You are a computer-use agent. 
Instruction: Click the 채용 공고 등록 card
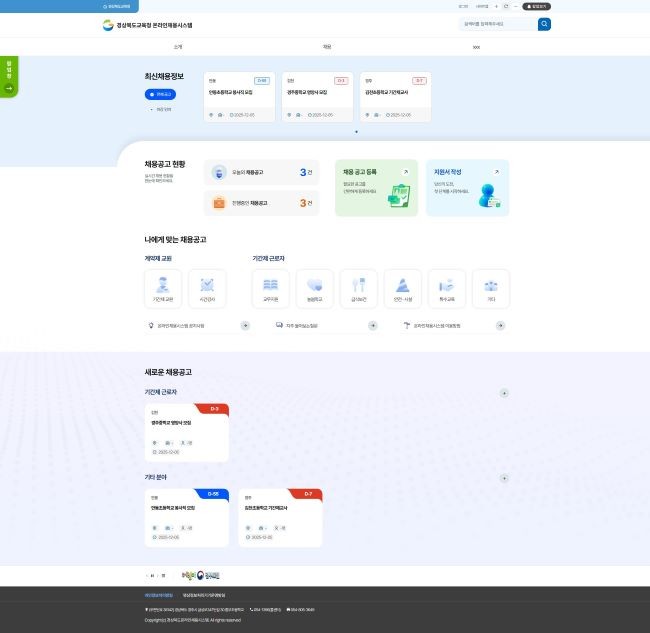375,188
